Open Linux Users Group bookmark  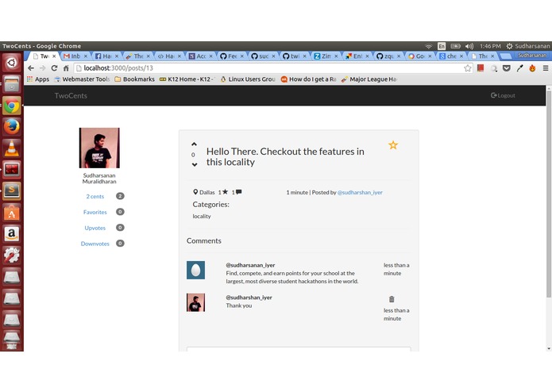click(x=248, y=79)
